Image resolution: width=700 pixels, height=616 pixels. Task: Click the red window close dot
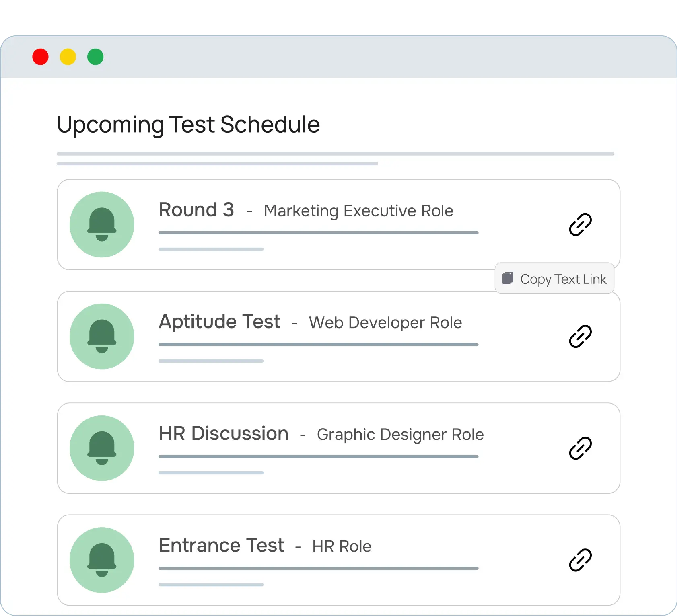(x=40, y=57)
